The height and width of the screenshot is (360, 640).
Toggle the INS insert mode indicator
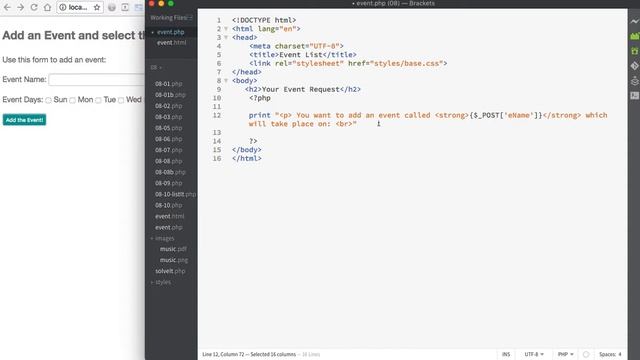[506, 354]
